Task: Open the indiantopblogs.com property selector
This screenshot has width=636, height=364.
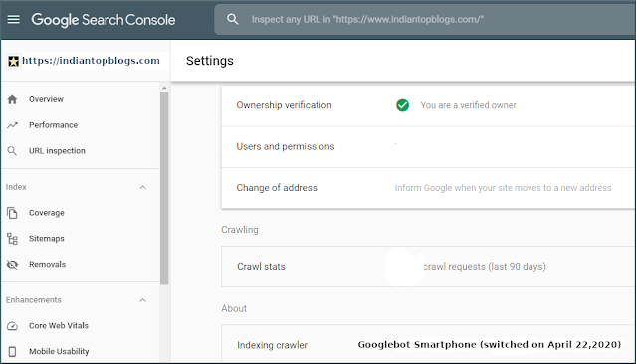Action: pyautogui.click(x=85, y=61)
